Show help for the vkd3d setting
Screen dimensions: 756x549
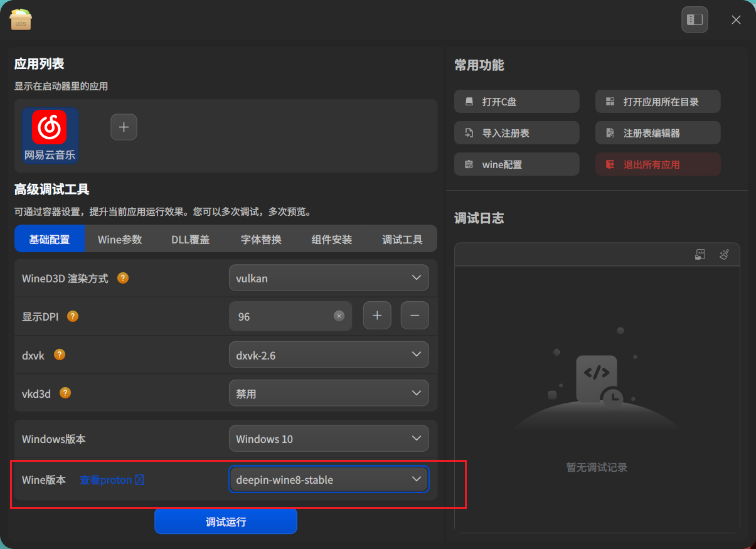click(65, 393)
